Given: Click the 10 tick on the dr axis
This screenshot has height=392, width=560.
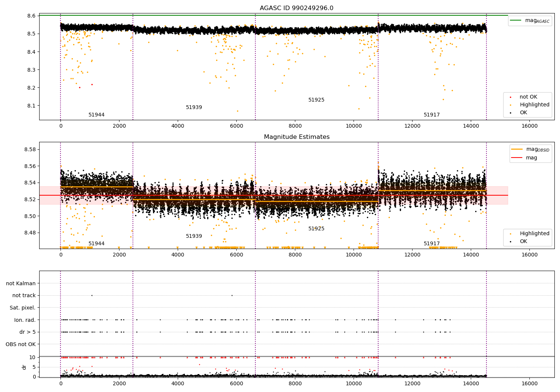Looking at the screenshot, I should pyautogui.click(x=32, y=358).
